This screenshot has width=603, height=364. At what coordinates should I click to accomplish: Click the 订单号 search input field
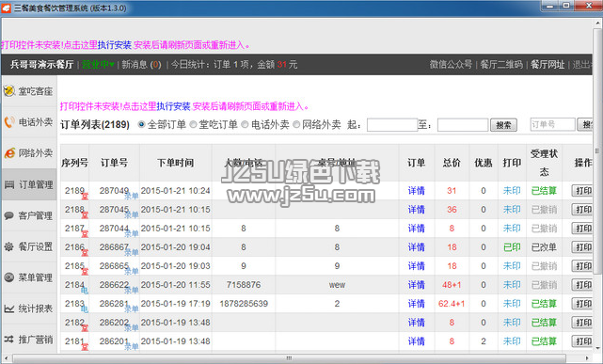click(x=552, y=124)
